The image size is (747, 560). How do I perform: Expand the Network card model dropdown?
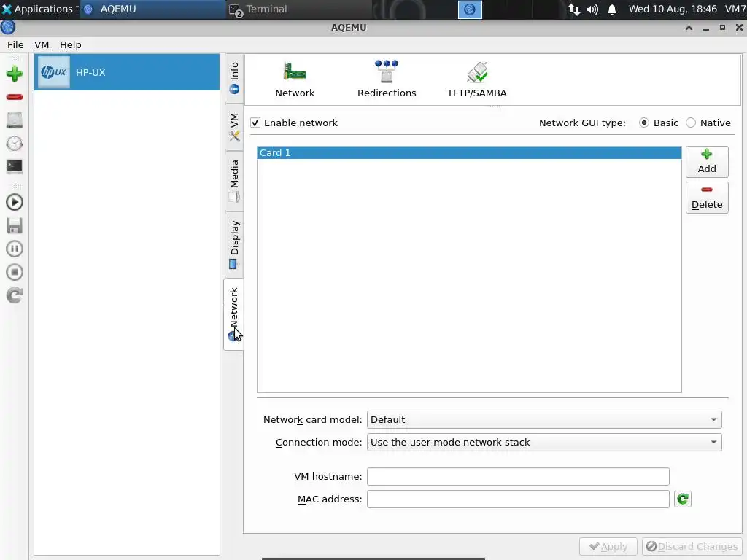coord(544,419)
